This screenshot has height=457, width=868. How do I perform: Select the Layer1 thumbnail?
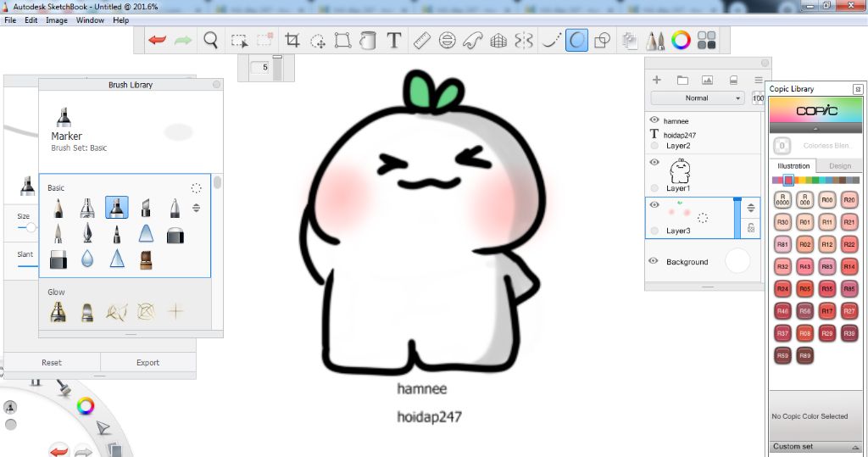pyautogui.click(x=680, y=170)
